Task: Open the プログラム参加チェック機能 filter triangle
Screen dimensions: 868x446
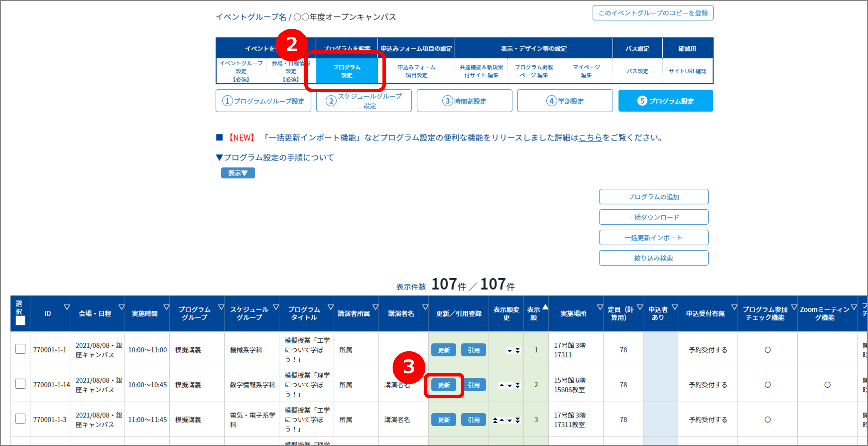Action: pyautogui.click(x=794, y=307)
